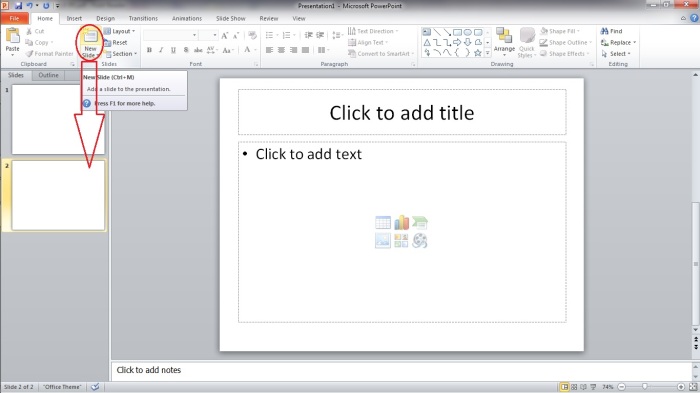Viewport: 700px width, 393px height.
Task: Pick the triangle shape in gallery
Action: coord(427,42)
